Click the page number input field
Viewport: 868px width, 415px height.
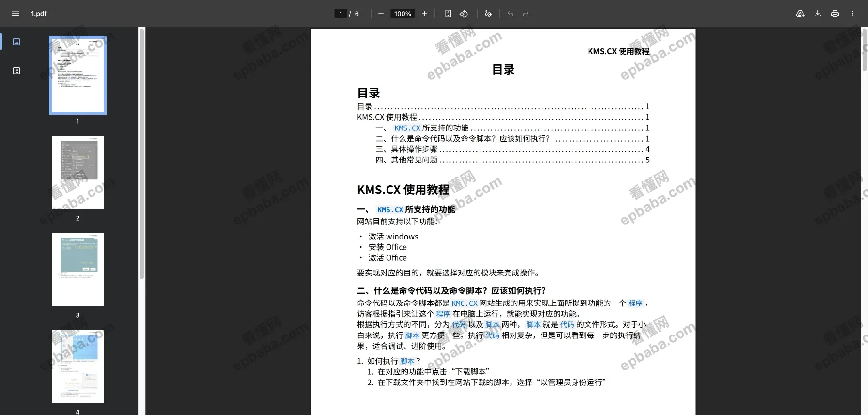(341, 14)
